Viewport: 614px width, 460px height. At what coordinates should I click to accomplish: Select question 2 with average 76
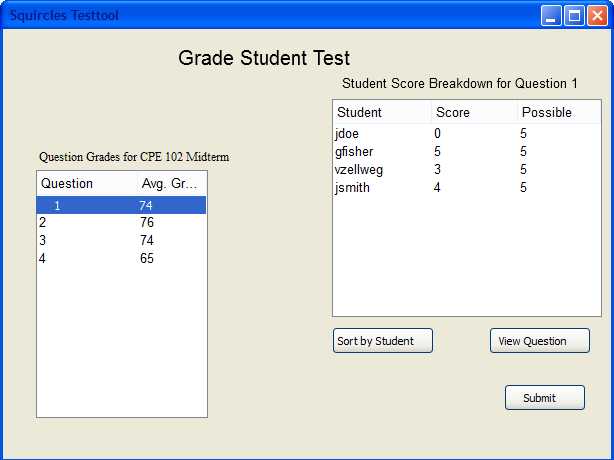pyautogui.click(x=121, y=223)
